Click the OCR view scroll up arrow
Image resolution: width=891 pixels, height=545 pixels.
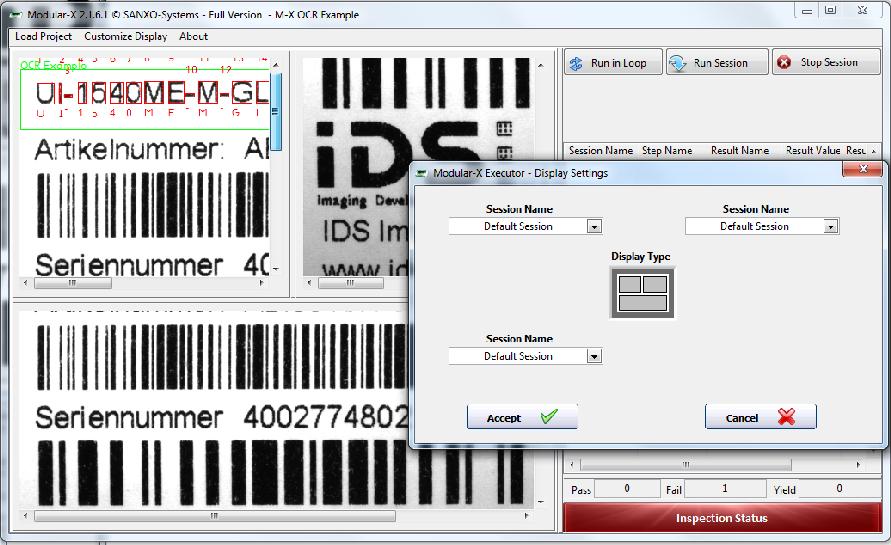tap(276, 65)
